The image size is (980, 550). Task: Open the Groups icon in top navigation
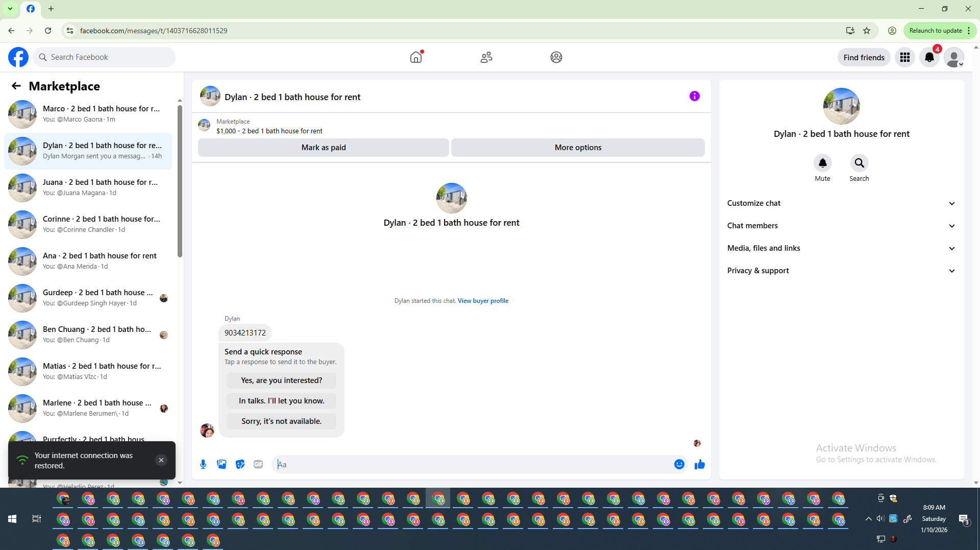pos(556,57)
